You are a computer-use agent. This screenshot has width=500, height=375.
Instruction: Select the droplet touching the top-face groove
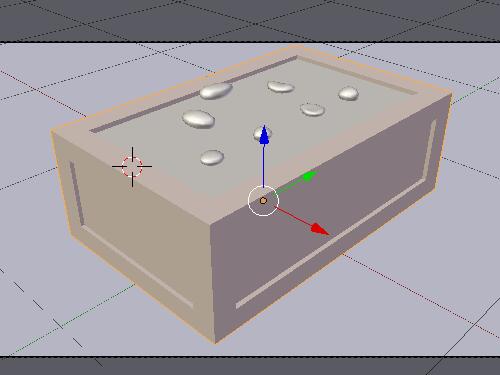[x=216, y=90]
